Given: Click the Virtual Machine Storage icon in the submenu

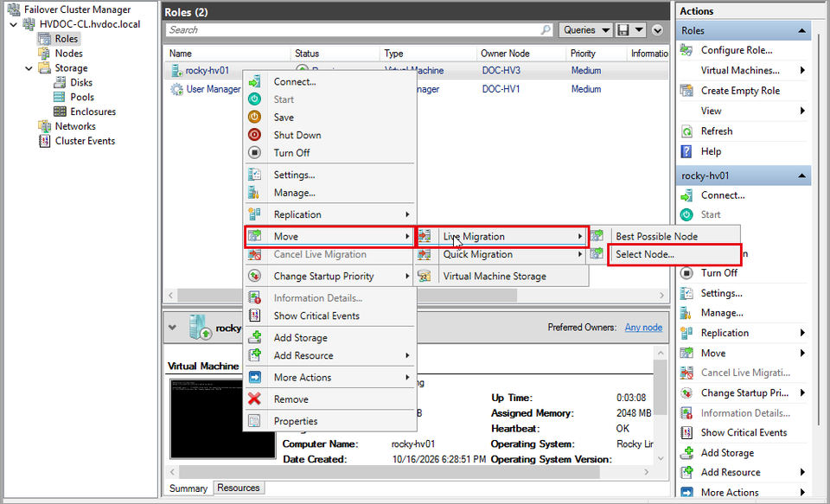Looking at the screenshot, I should point(425,276).
